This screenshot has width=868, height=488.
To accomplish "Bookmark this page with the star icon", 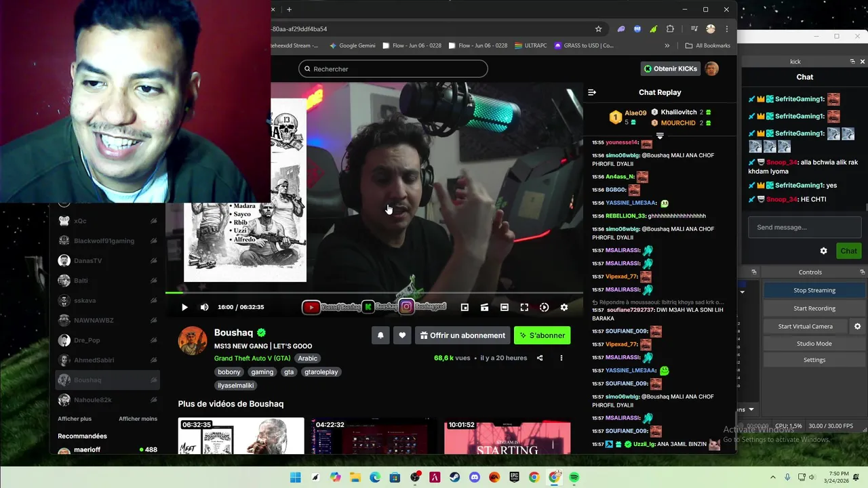I will point(598,29).
